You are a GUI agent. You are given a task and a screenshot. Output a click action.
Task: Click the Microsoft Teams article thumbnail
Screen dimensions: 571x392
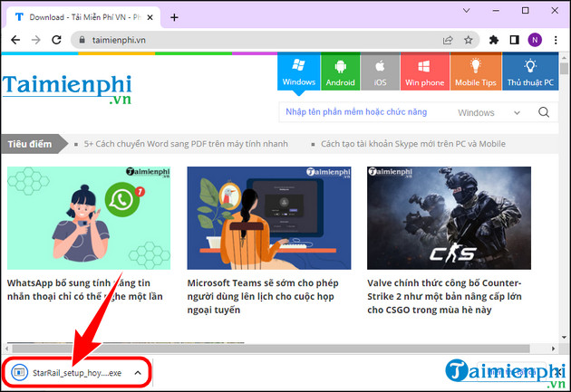point(269,218)
